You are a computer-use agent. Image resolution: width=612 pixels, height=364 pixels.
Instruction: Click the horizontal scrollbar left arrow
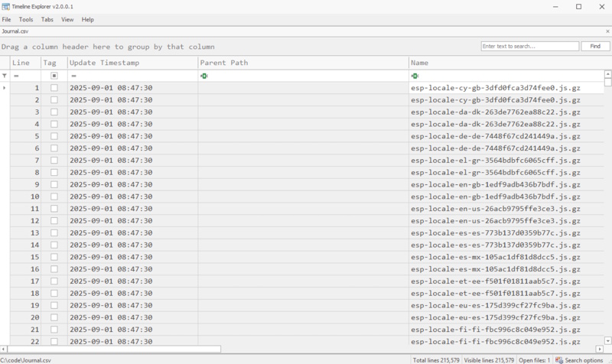[3, 349]
